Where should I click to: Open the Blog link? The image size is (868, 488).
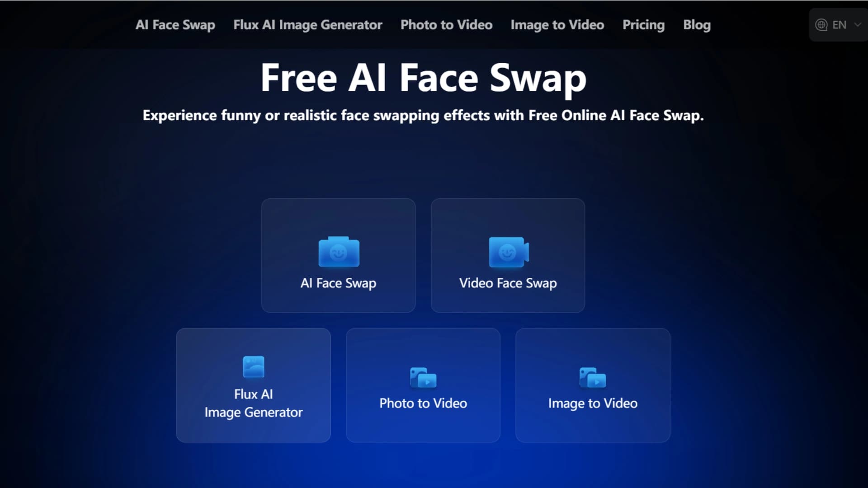click(x=697, y=25)
